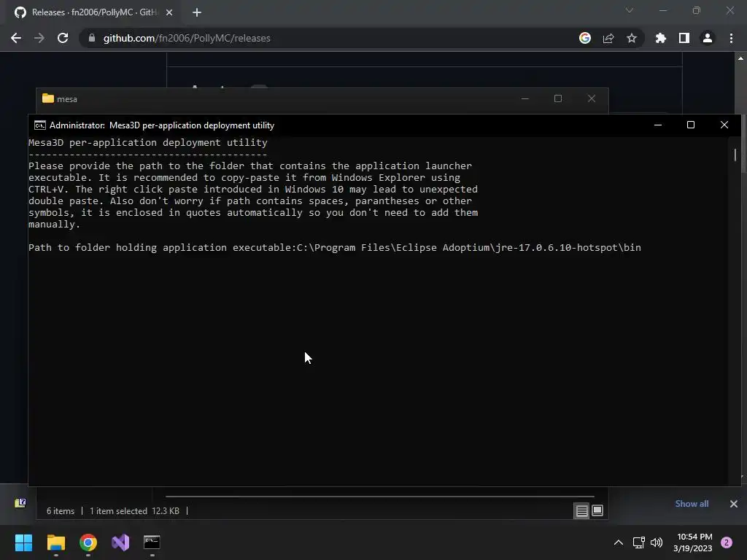Click downloaded file icon in downloads bar
Image resolution: width=747 pixels, height=560 pixels.
(x=20, y=503)
